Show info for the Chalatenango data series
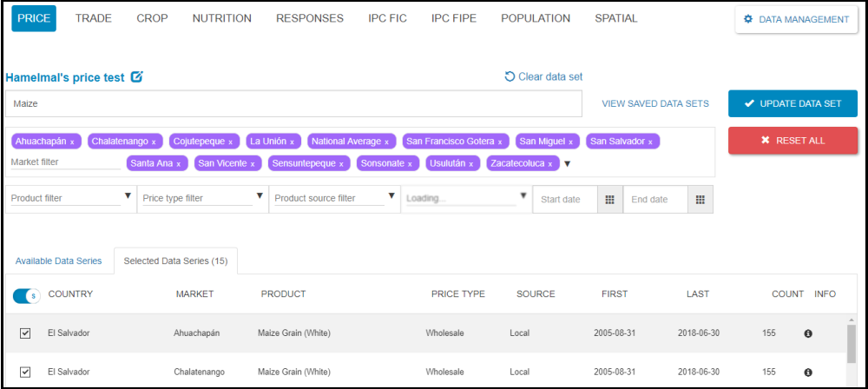The width and height of the screenshot is (868, 389). (x=808, y=373)
